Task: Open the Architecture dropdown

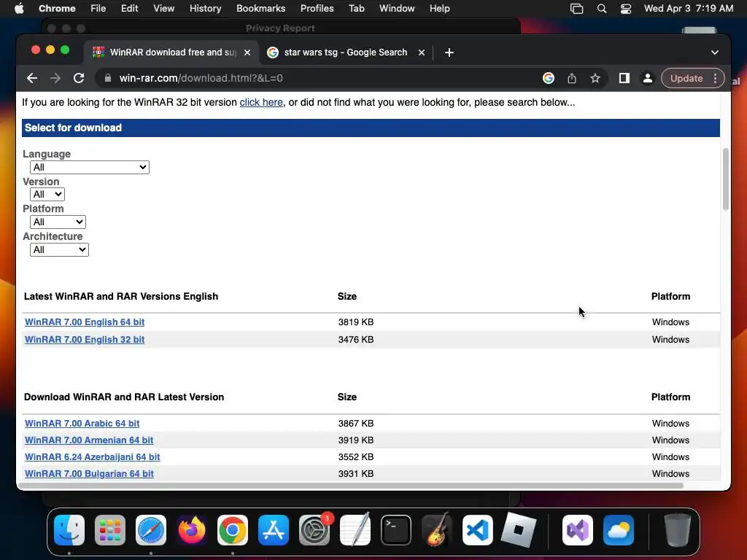Action: 59,249
